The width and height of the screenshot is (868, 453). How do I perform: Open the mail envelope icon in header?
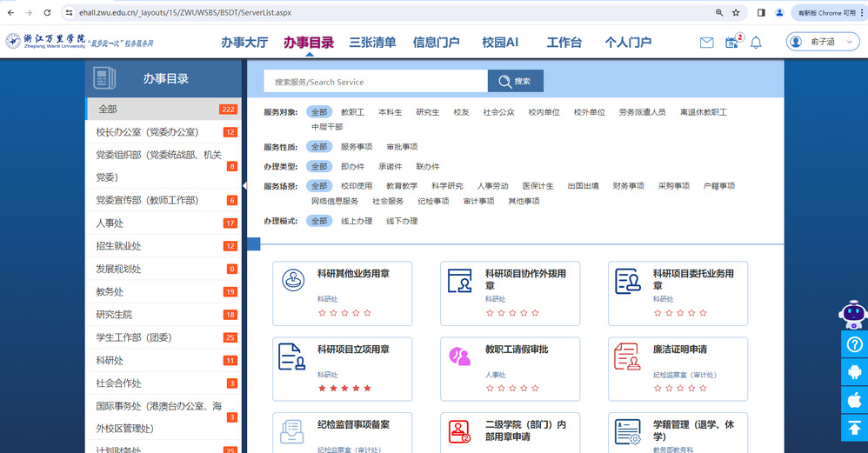(x=706, y=43)
